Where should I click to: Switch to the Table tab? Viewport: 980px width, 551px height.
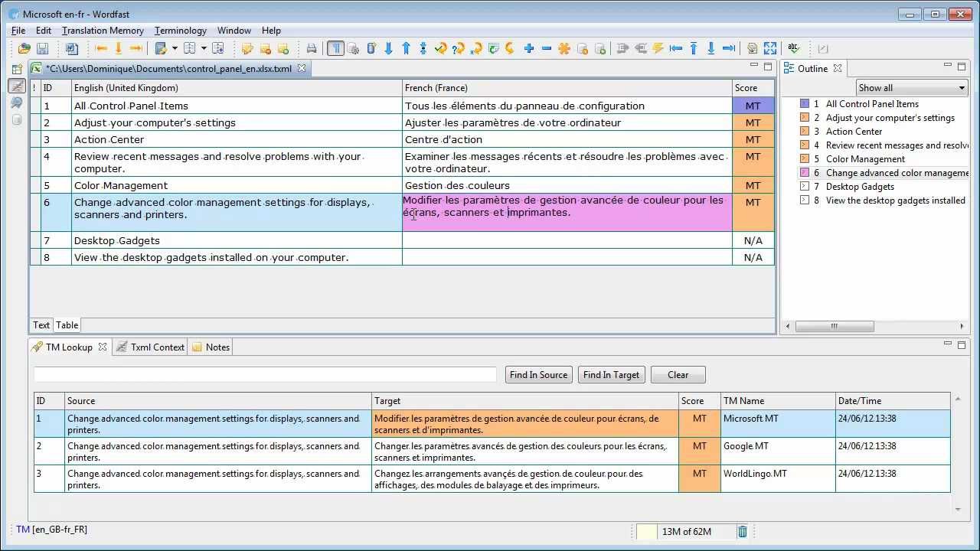click(67, 325)
